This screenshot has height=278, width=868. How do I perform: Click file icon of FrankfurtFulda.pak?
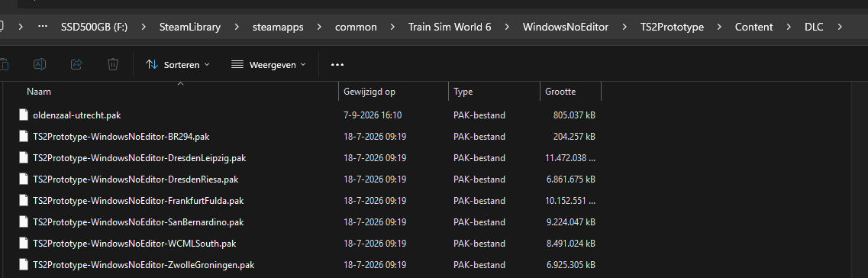(23, 200)
